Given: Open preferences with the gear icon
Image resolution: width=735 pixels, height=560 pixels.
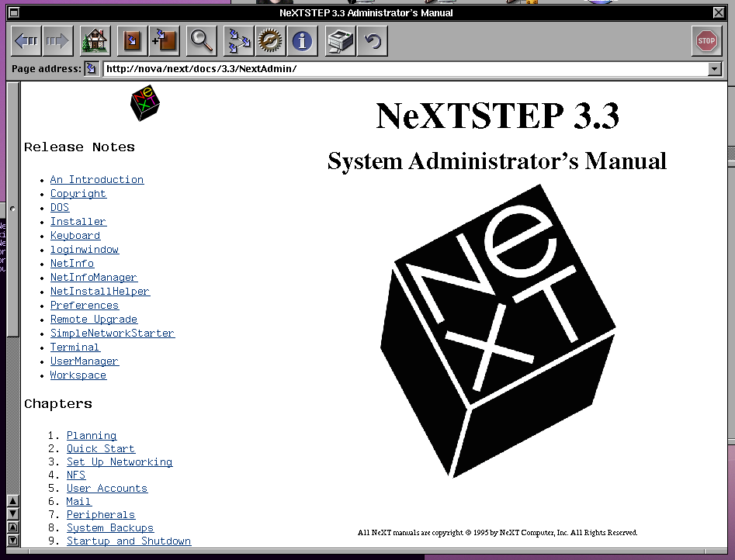Looking at the screenshot, I should pos(271,41).
